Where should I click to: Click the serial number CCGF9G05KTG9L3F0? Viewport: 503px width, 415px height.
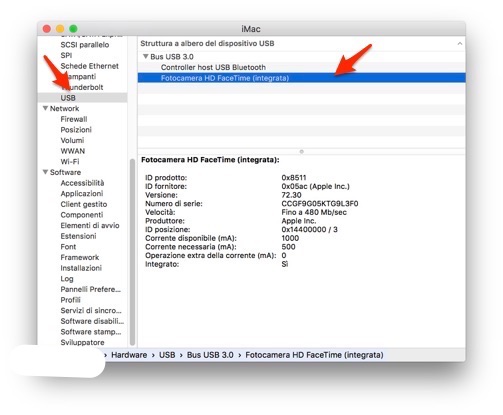tap(320, 204)
